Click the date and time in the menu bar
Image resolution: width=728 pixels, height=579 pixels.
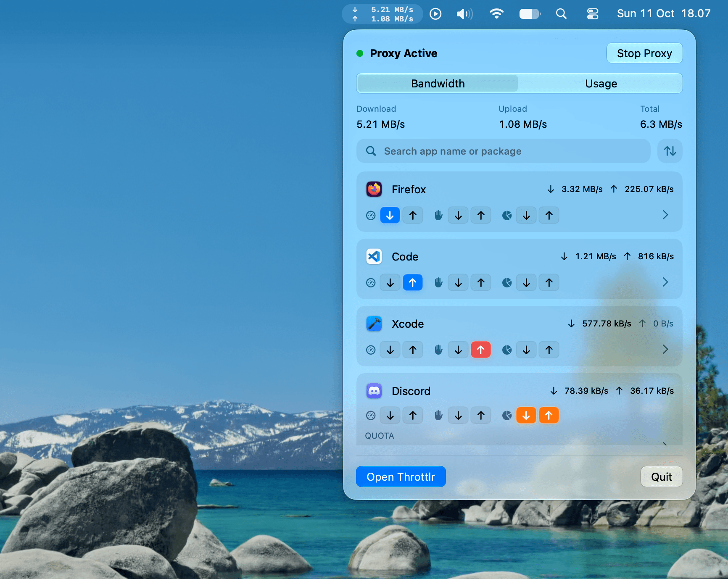tap(663, 14)
